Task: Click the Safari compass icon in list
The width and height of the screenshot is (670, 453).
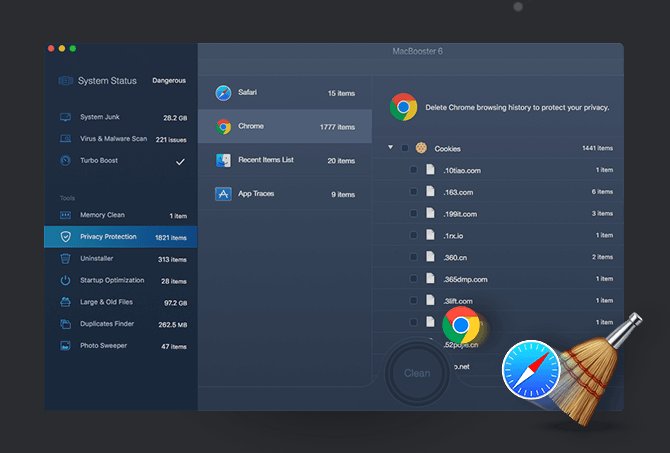Action: click(223, 93)
